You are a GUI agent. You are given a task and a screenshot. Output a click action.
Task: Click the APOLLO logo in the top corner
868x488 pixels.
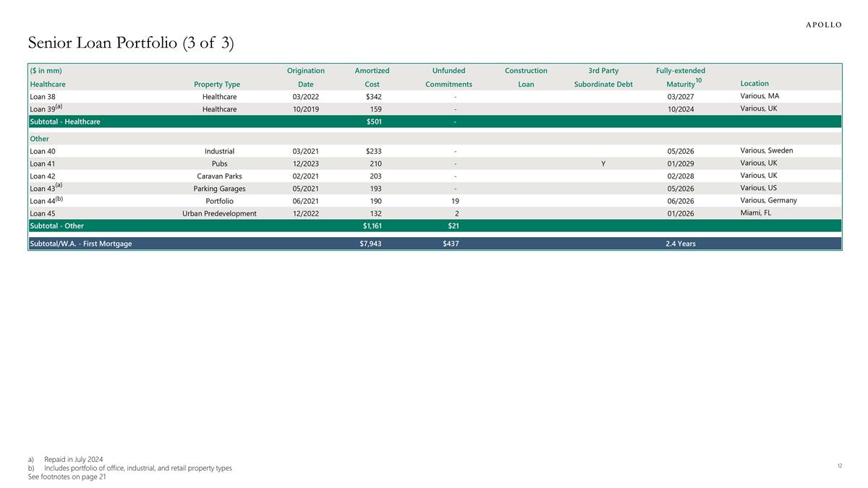point(823,25)
